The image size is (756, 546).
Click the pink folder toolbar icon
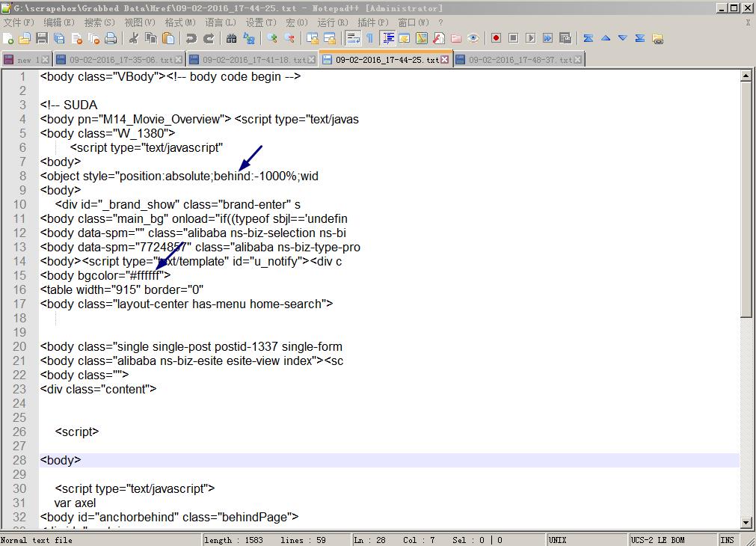pyautogui.click(x=456, y=39)
